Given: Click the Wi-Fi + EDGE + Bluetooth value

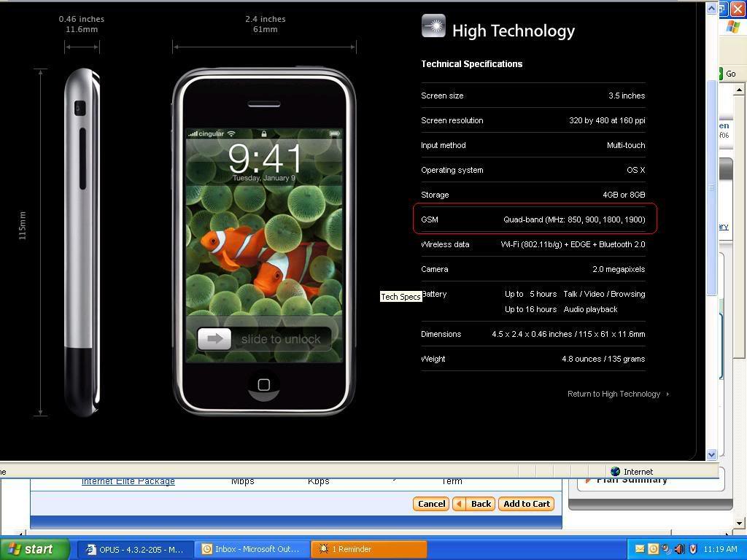Looking at the screenshot, I should pos(573,244).
